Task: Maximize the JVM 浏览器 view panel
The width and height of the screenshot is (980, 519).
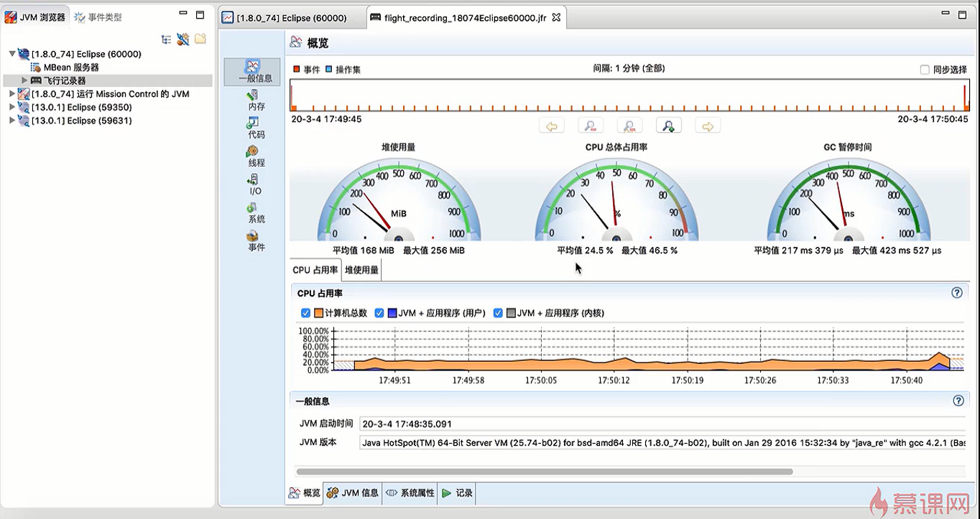Action: [x=200, y=14]
